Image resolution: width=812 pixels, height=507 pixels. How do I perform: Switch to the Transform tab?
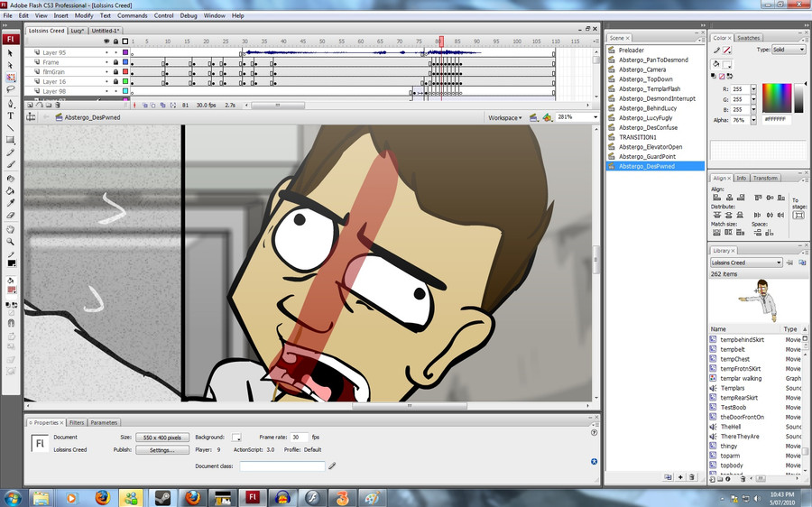(x=765, y=178)
